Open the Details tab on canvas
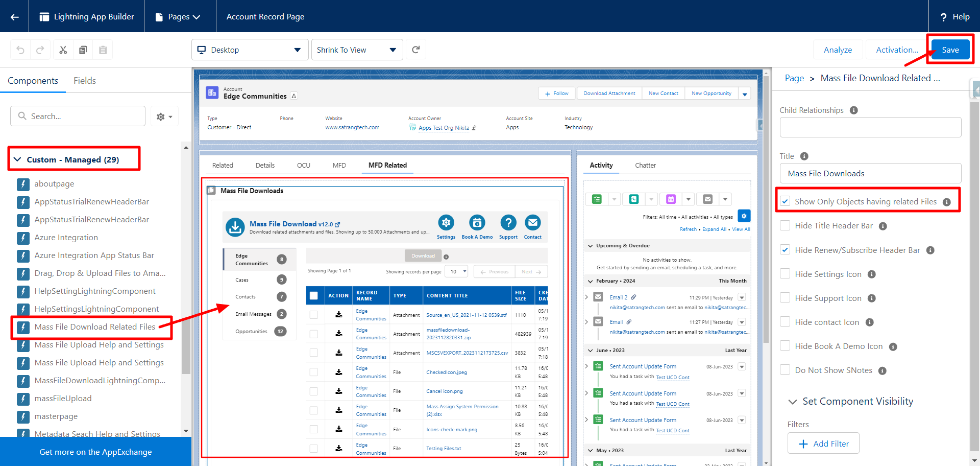 coord(265,165)
